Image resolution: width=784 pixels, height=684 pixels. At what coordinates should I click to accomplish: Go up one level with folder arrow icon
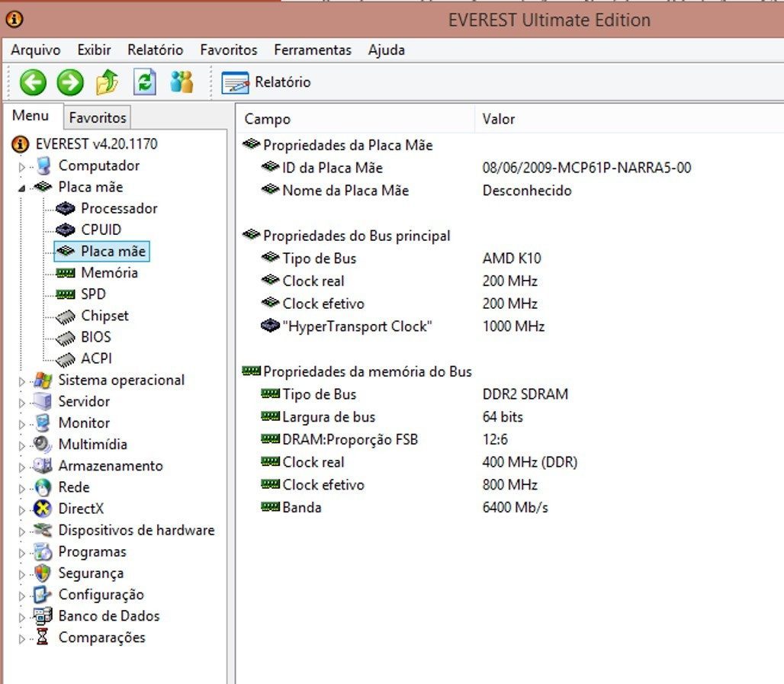107,82
